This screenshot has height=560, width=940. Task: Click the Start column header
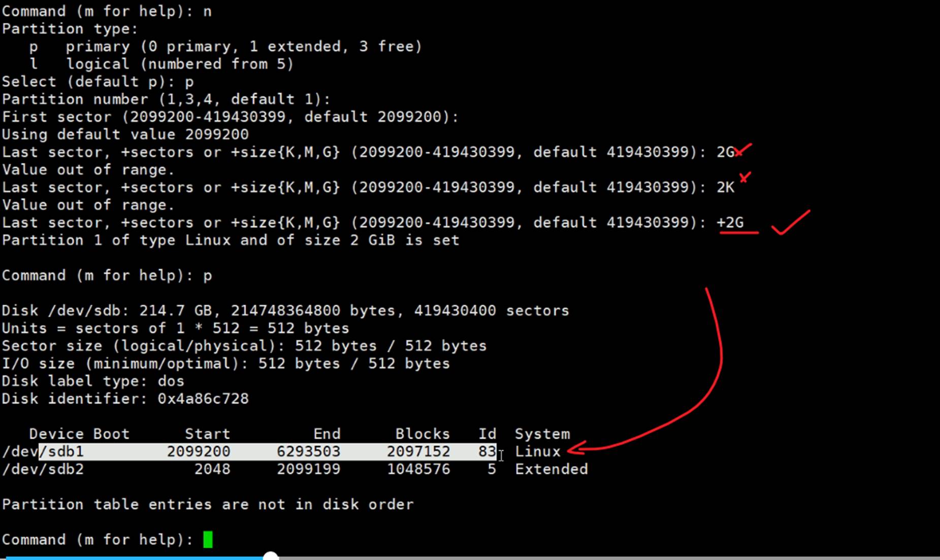(x=207, y=434)
